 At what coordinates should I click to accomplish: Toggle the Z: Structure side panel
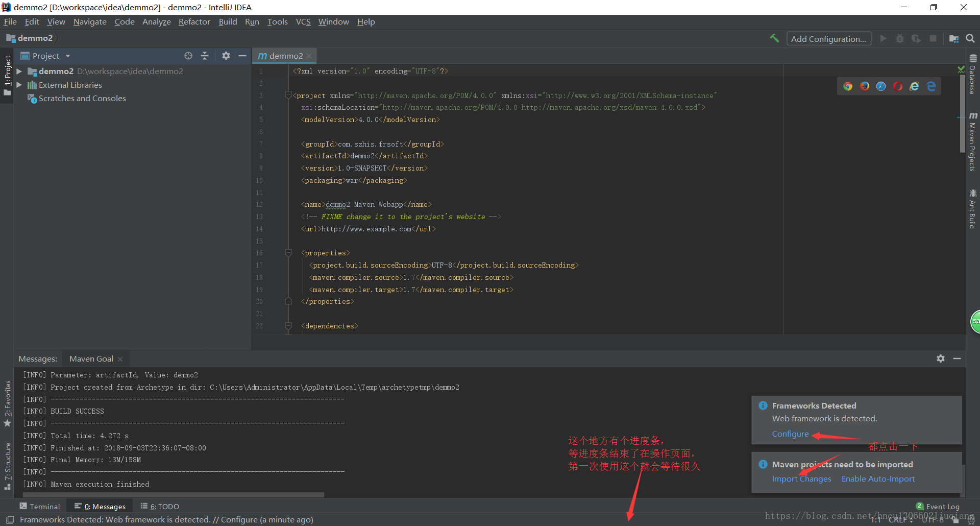point(7,466)
